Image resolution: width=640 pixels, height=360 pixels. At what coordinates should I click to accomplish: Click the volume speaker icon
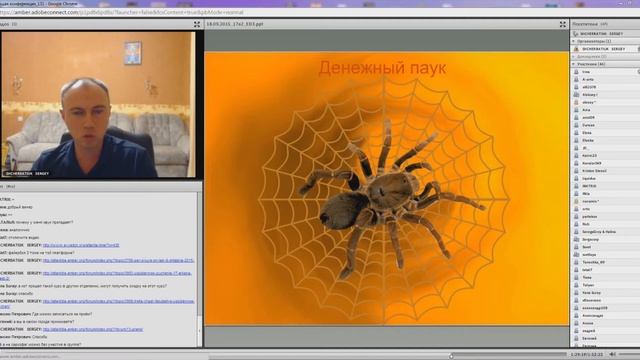pyautogui.click(x=612, y=354)
